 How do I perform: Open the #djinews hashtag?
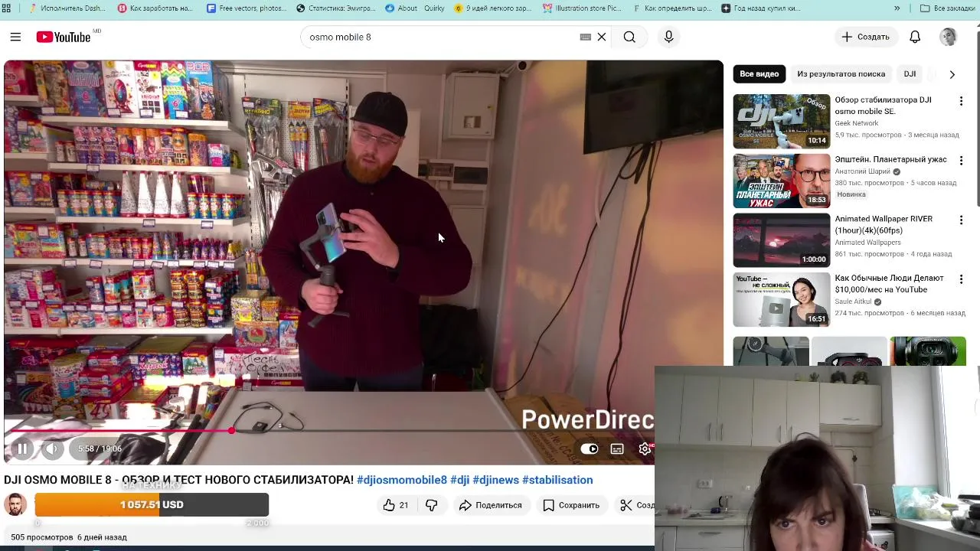(x=495, y=480)
